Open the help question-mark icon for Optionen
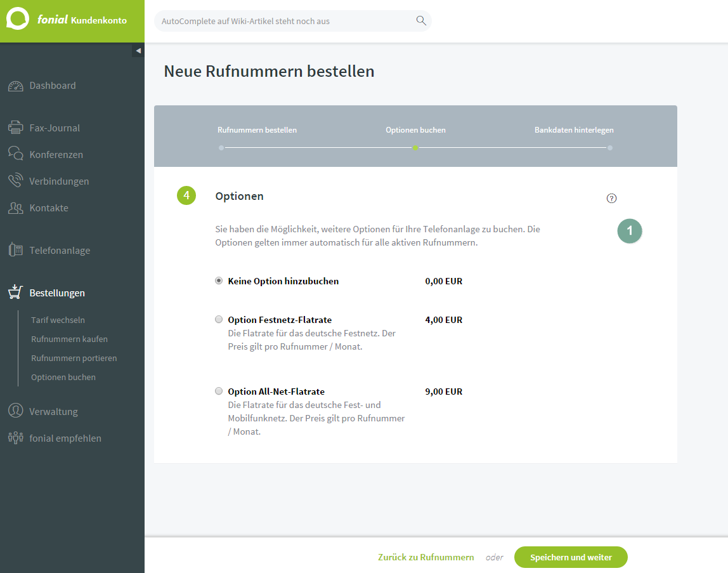This screenshot has height=573, width=728. point(611,199)
